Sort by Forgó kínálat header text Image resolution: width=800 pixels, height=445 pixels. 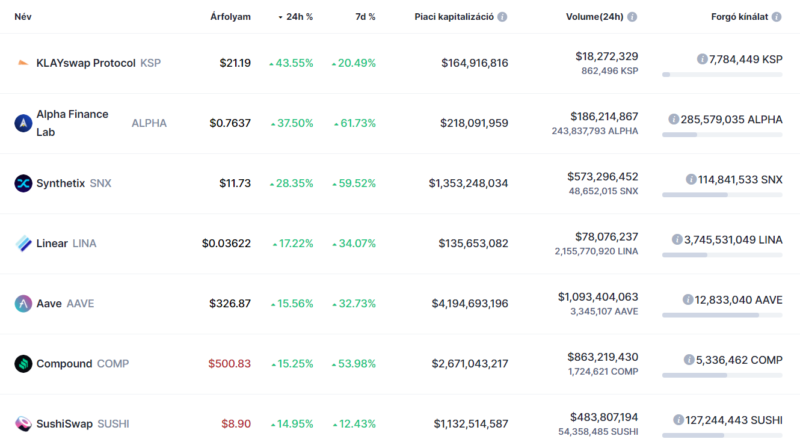tap(739, 17)
